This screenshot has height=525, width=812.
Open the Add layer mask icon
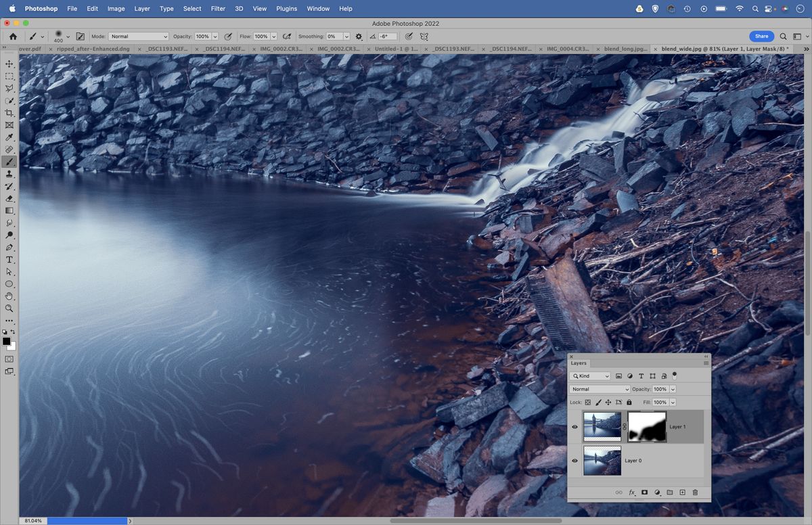click(644, 492)
